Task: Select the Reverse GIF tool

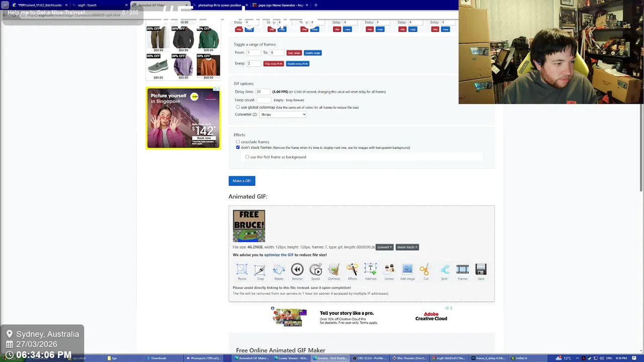Action: tap(297, 272)
